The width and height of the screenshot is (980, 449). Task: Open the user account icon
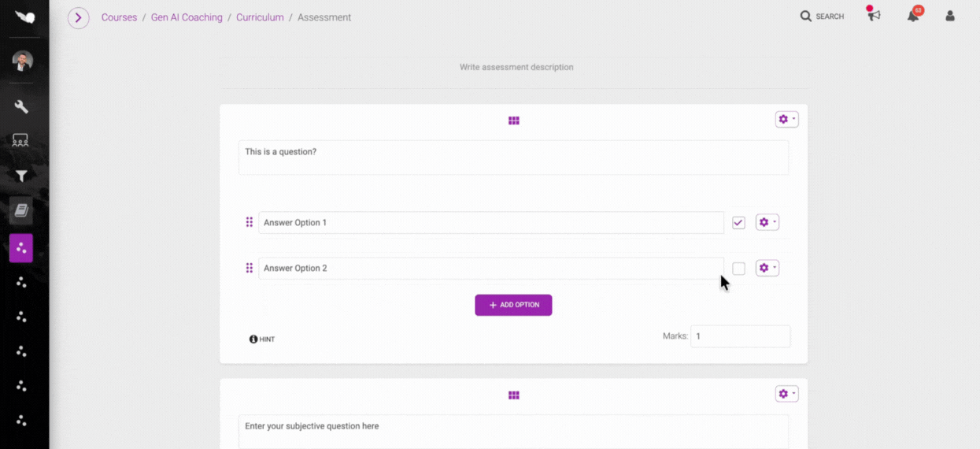tap(950, 16)
